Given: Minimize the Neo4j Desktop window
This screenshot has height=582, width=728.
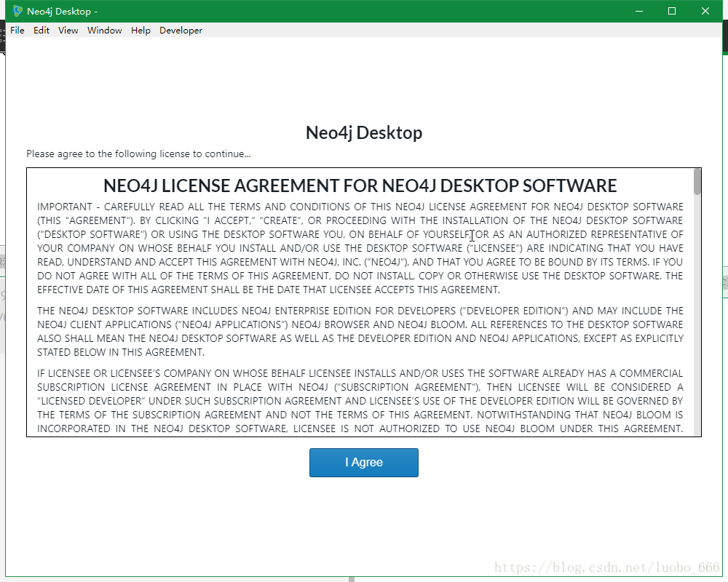Looking at the screenshot, I should [639, 11].
